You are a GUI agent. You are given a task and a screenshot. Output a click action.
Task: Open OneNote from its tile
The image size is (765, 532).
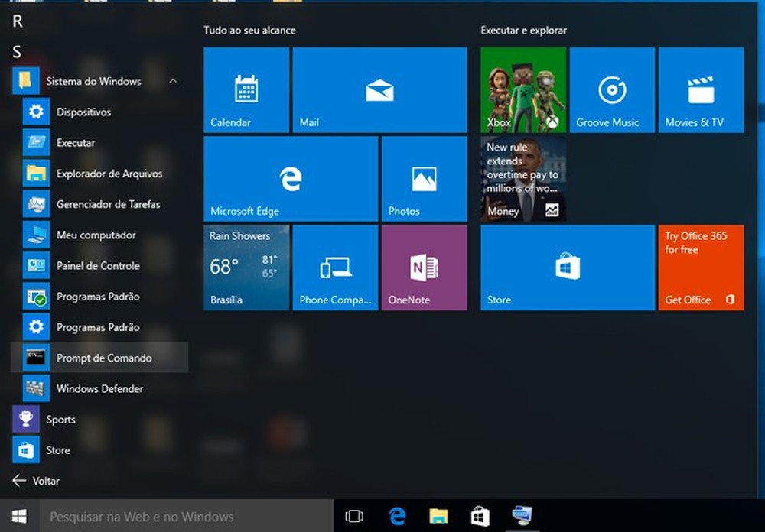(x=424, y=267)
